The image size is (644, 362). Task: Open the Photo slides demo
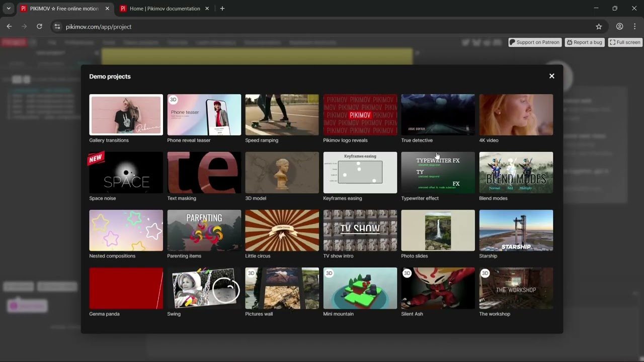(438, 230)
